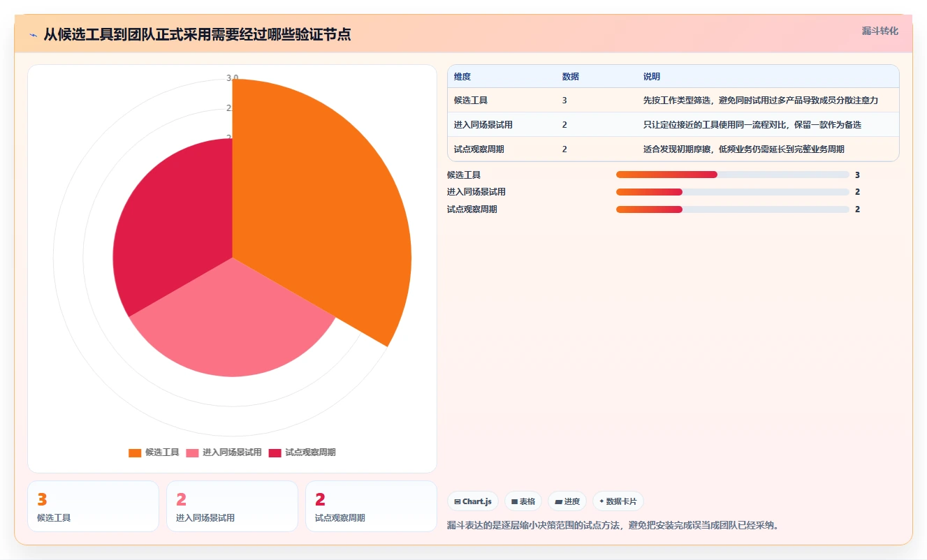Click the lightning icon beside the title

pyautogui.click(x=33, y=35)
